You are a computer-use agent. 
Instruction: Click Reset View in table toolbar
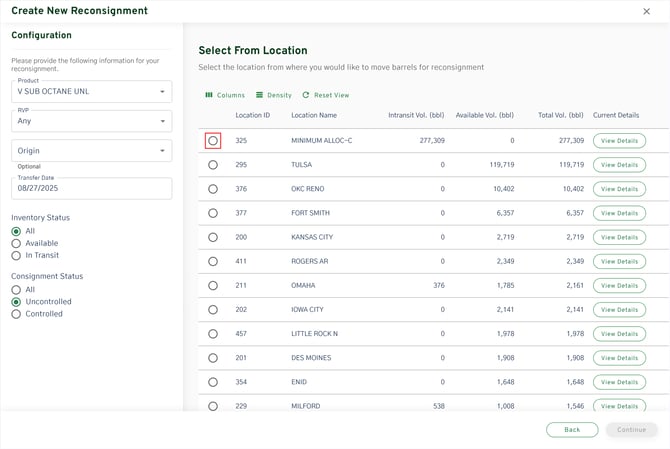326,95
